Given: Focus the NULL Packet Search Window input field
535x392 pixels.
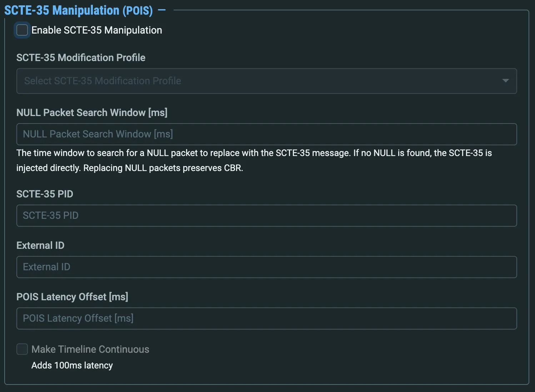Looking at the screenshot, I should 266,134.
